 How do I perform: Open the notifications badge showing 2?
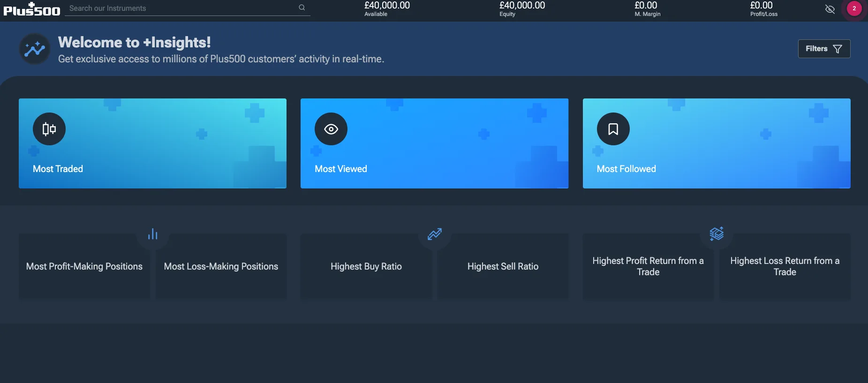click(854, 8)
